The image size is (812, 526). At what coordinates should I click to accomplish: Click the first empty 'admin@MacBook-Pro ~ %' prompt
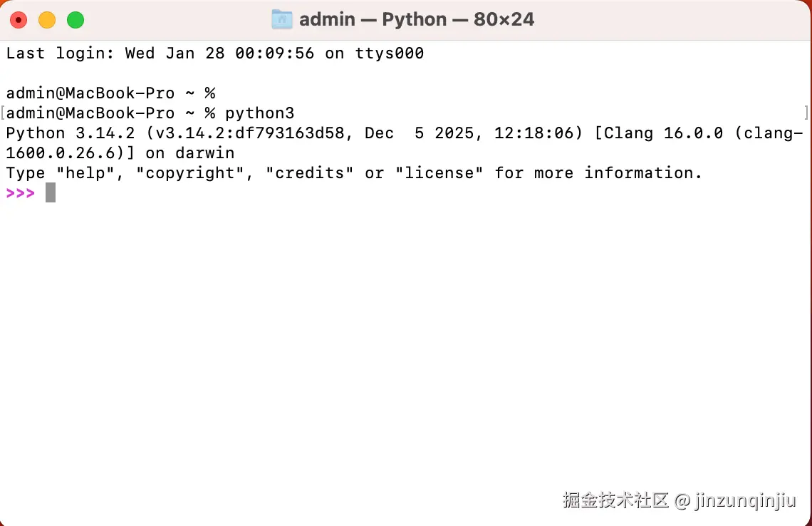tap(110, 93)
